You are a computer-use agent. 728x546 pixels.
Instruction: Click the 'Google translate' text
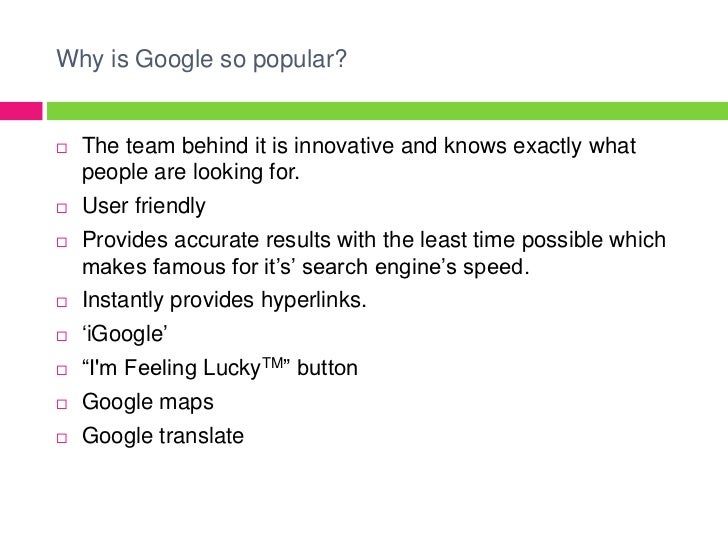(x=163, y=436)
